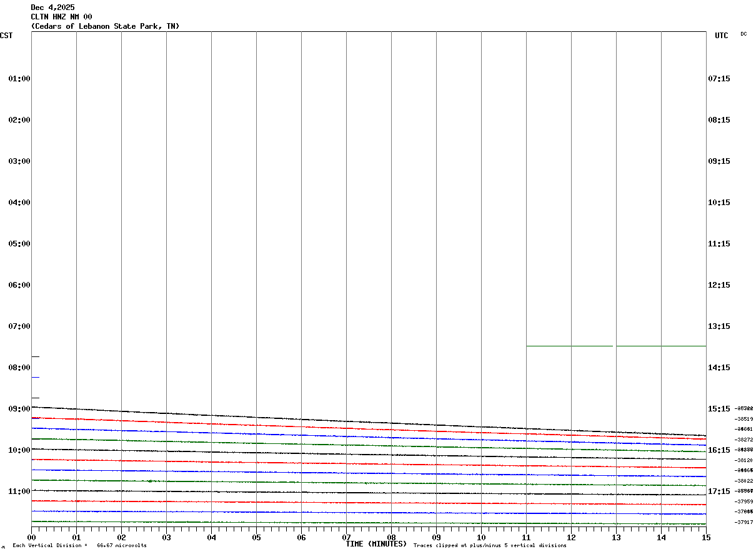Image resolution: width=756 pixels, height=554 pixels.
Task: Click the DC offset value '-37959'
Action: (744, 501)
